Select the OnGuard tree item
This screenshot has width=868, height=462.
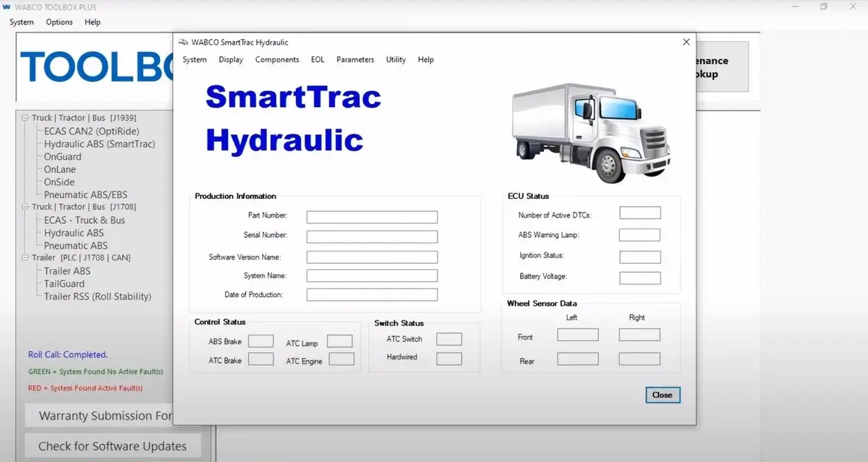tap(62, 157)
